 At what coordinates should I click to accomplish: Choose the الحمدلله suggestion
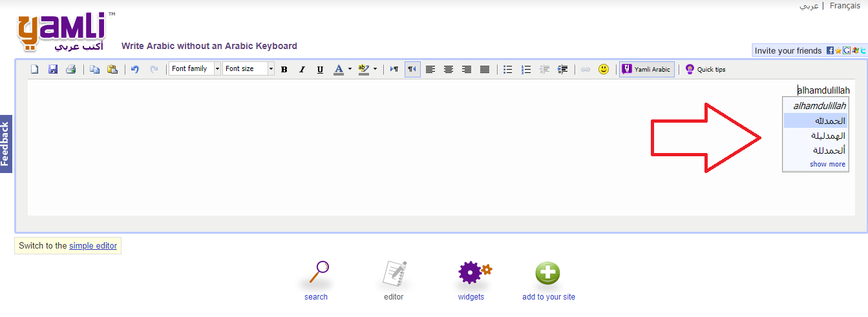coord(815,121)
